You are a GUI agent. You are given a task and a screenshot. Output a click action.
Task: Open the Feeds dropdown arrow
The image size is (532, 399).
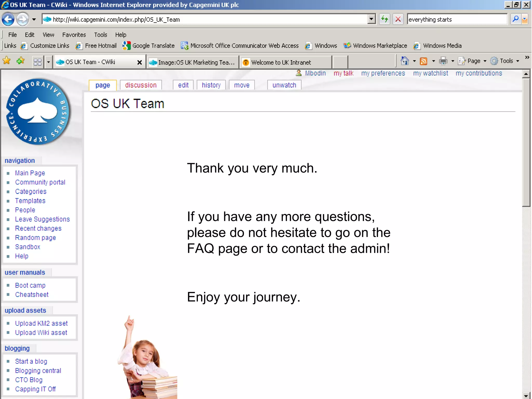pyautogui.click(x=433, y=61)
